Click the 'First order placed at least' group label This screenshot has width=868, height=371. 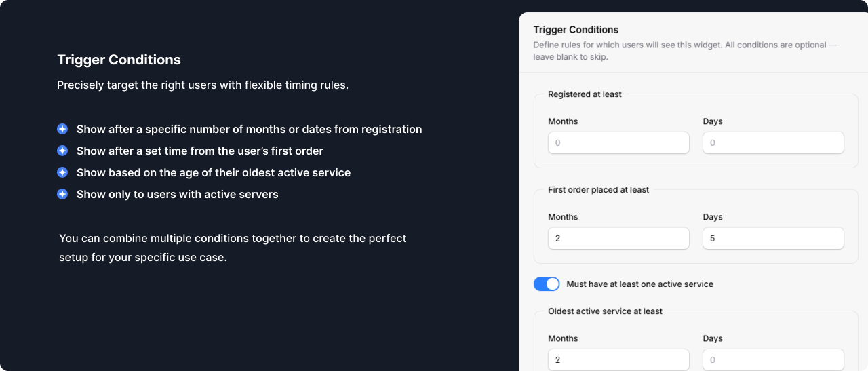(598, 190)
